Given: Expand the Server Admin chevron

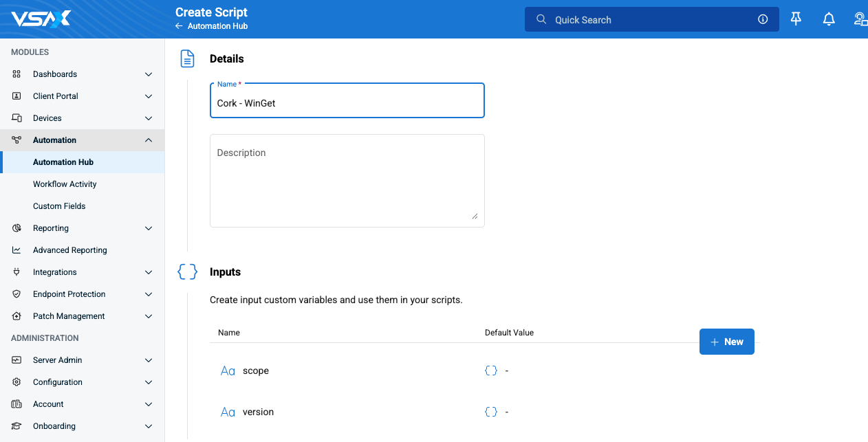Looking at the screenshot, I should point(149,360).
